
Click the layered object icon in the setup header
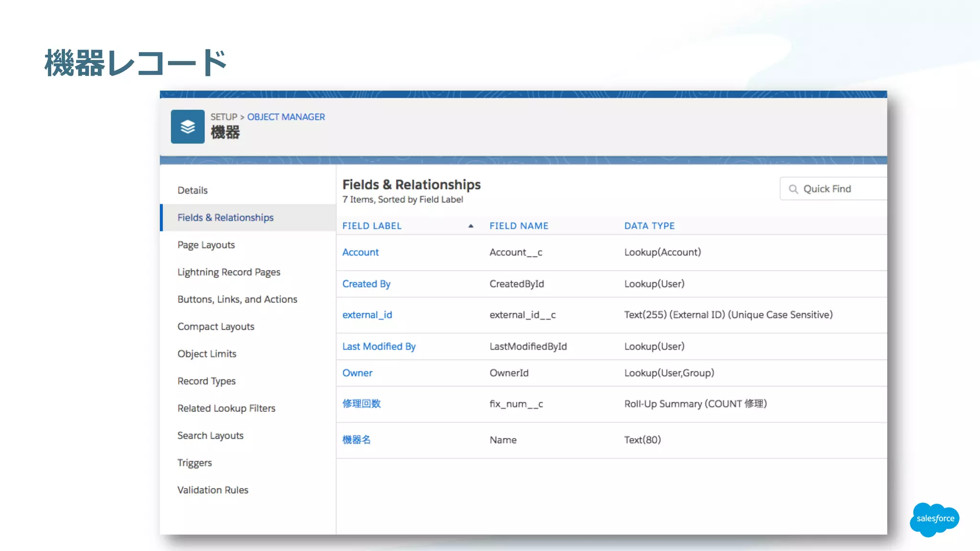click(188, 127)
